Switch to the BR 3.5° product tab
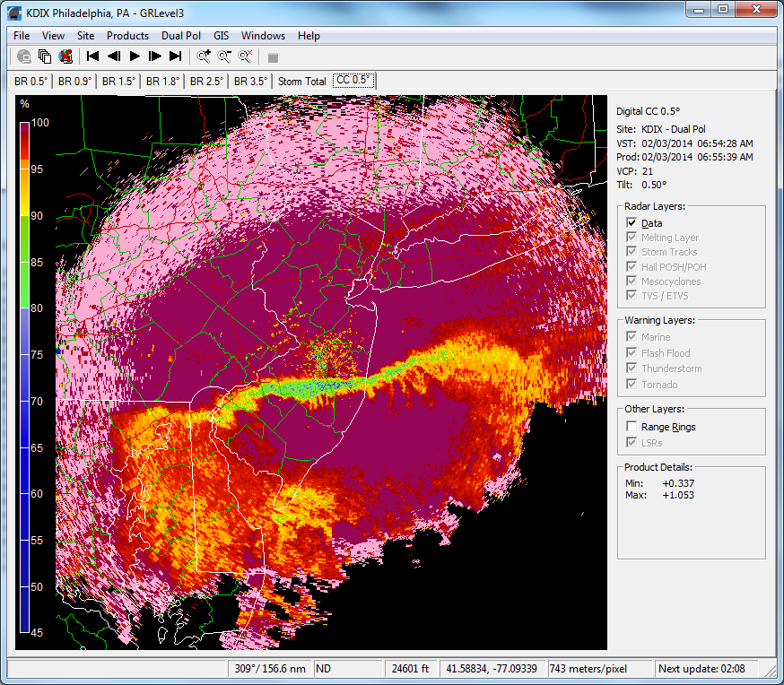784x685 pixels. pyautogui.click(x=250, y=81)
